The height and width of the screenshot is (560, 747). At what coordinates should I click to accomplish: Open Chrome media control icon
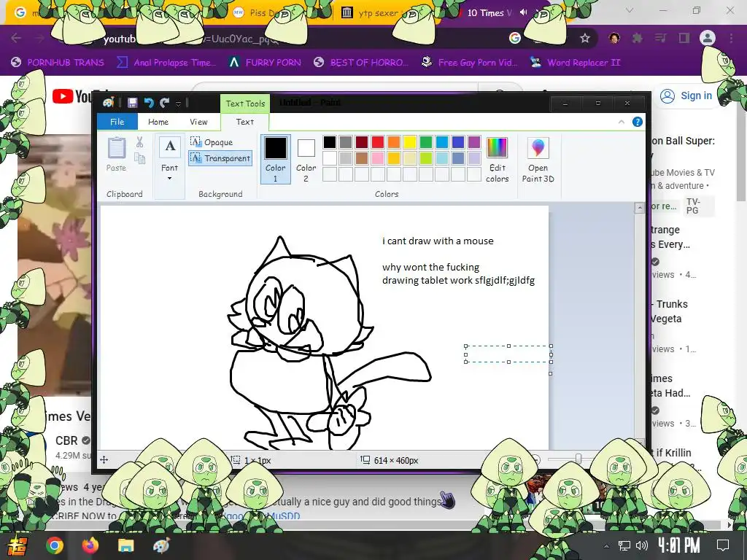click(660, 38)
